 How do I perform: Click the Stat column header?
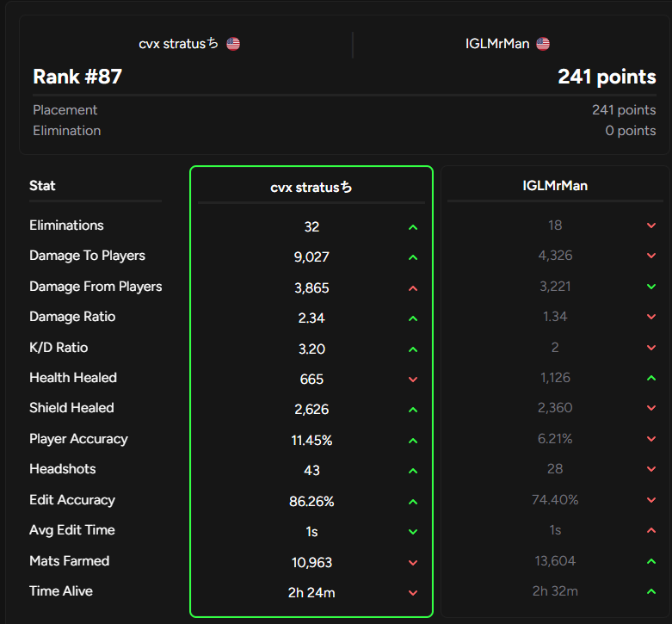click(x=42, y=186)
